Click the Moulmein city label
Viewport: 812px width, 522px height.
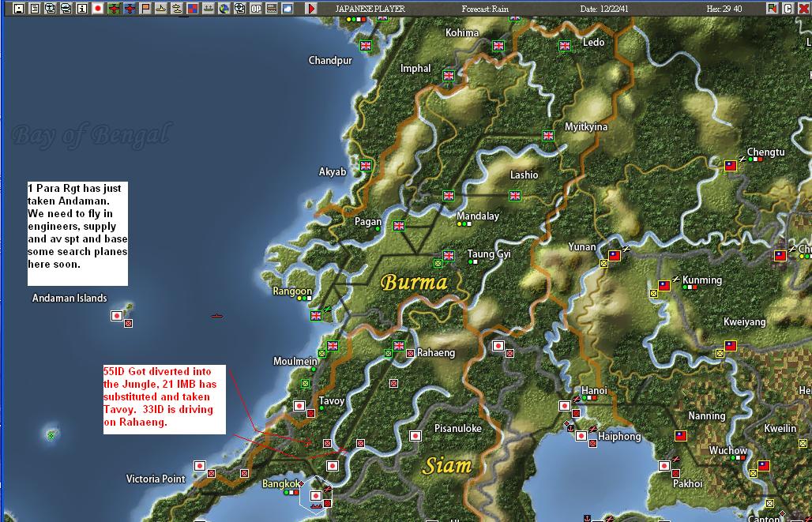295,361
